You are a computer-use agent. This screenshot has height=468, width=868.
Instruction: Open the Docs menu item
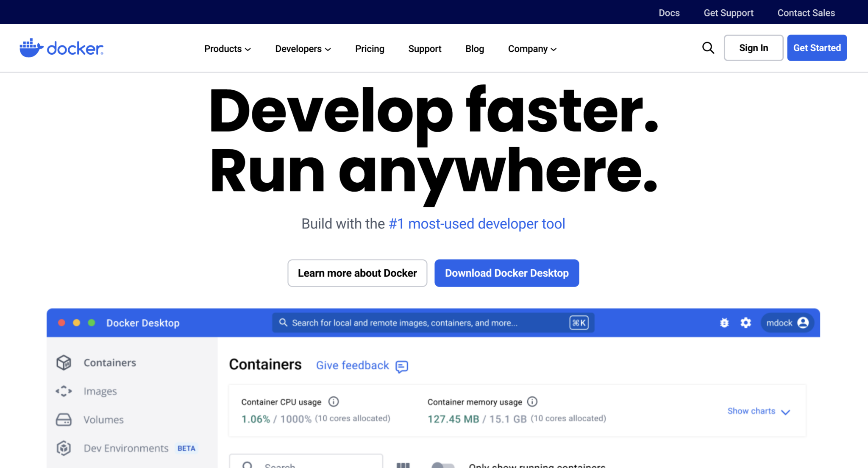(669, 12)
